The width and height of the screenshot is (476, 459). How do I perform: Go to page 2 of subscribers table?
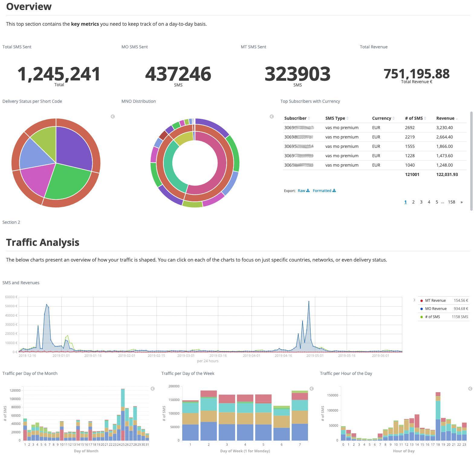tap(413, 202)
